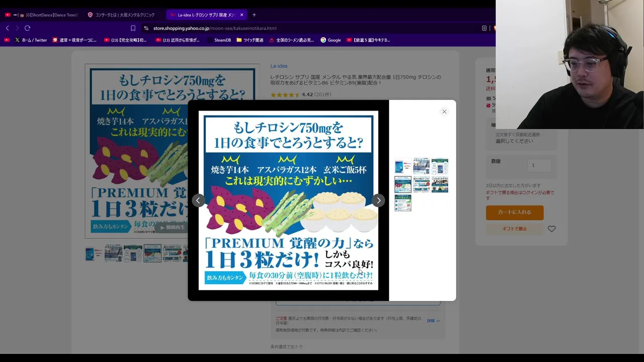This screenshot has height=362, width=644.
Task: Open the ツイッチ関連 bookmark folder
Action: [x=250, y=40]
